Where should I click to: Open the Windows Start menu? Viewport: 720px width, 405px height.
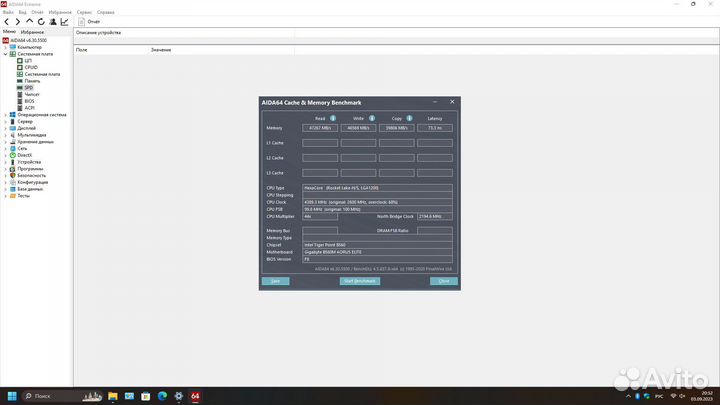(x=12, y=396)
